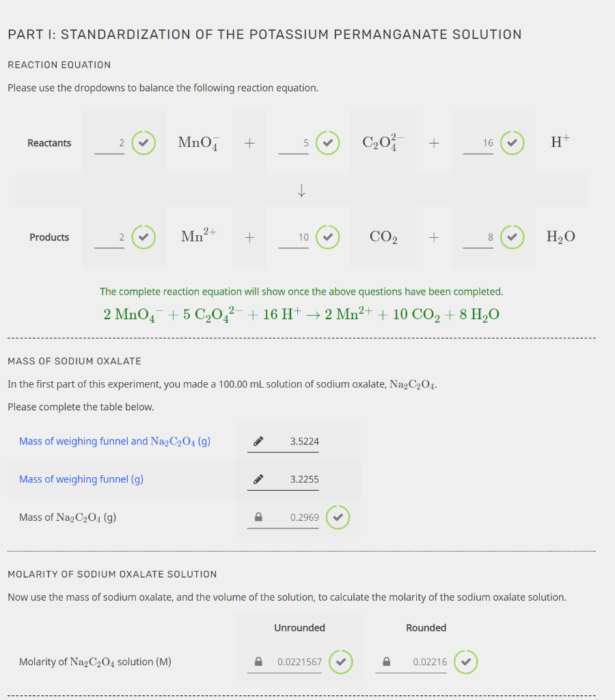Click green checkmark beside Mn2+ coefficient

[x=143, y=237]
